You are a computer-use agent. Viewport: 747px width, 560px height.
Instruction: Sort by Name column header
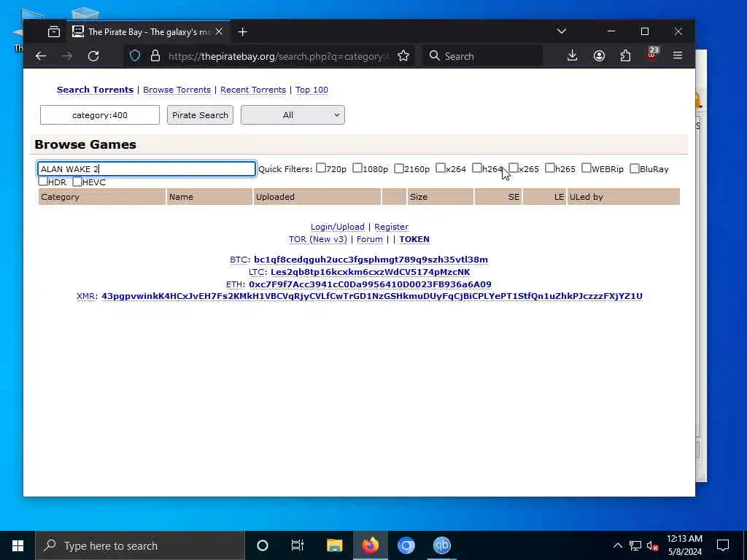pos(209,197)
